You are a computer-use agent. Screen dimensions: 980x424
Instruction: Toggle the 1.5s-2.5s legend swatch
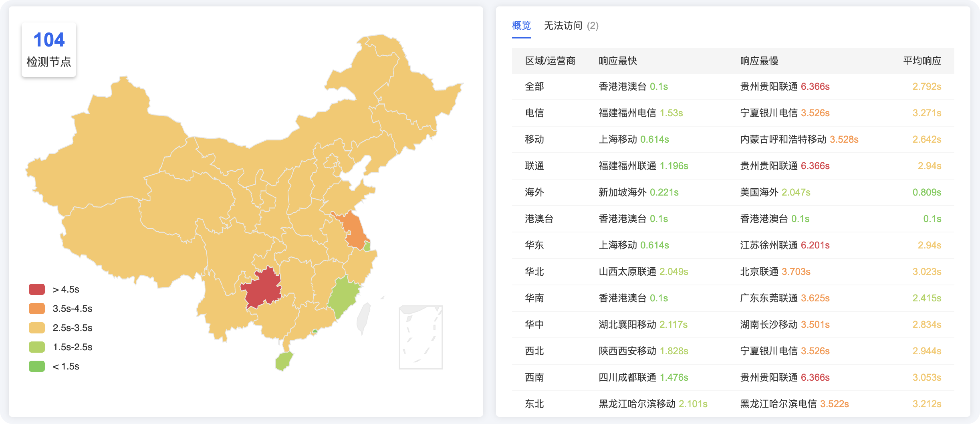pyautogui.click(x=37, y=347)
